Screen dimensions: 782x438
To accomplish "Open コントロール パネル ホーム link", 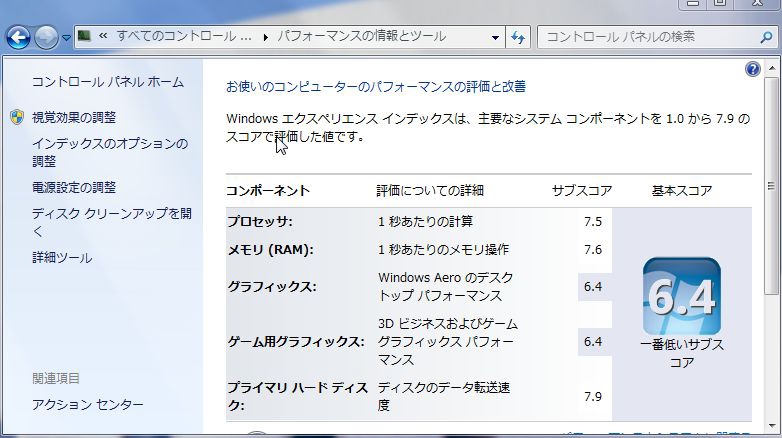I will [108, 82].
